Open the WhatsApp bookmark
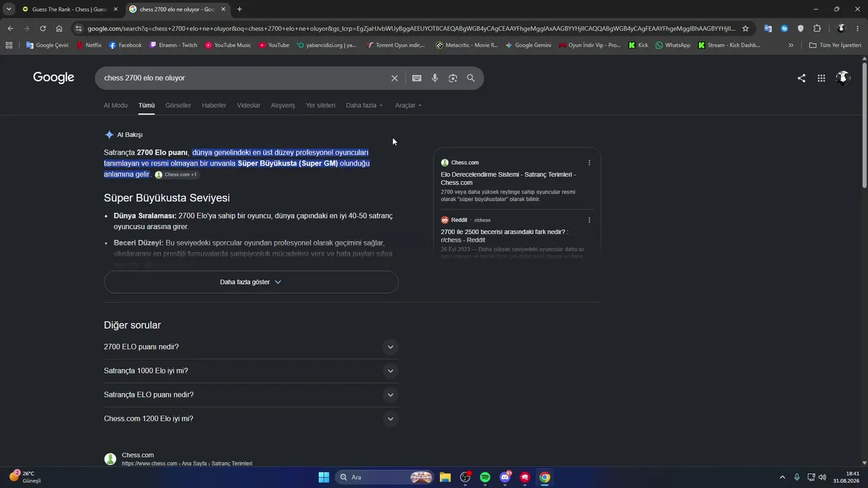Viewport: 868px width, 488px height. tap(673, 45)
